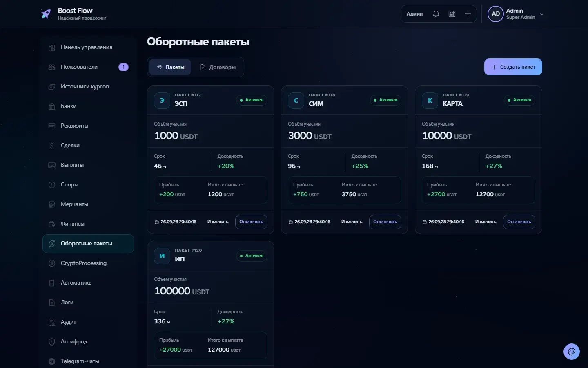Click the +20% yield value
Screen dimensions: 588x368
pos(226,166)
